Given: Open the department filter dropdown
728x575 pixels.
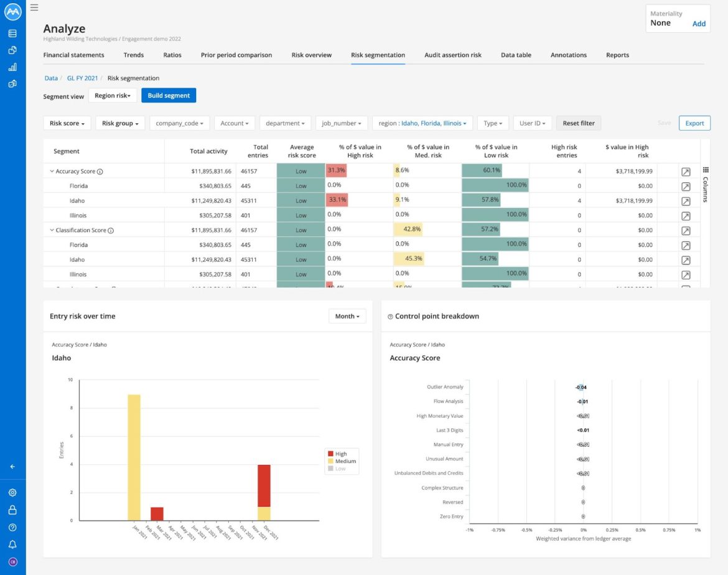Looking at the screenshot, I should tap(285, 123).
